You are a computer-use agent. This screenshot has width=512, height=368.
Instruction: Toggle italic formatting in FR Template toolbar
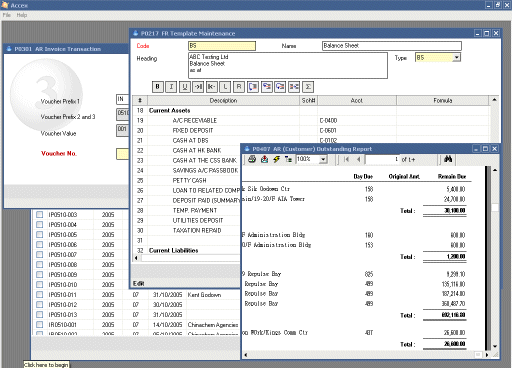pos(171,87)
